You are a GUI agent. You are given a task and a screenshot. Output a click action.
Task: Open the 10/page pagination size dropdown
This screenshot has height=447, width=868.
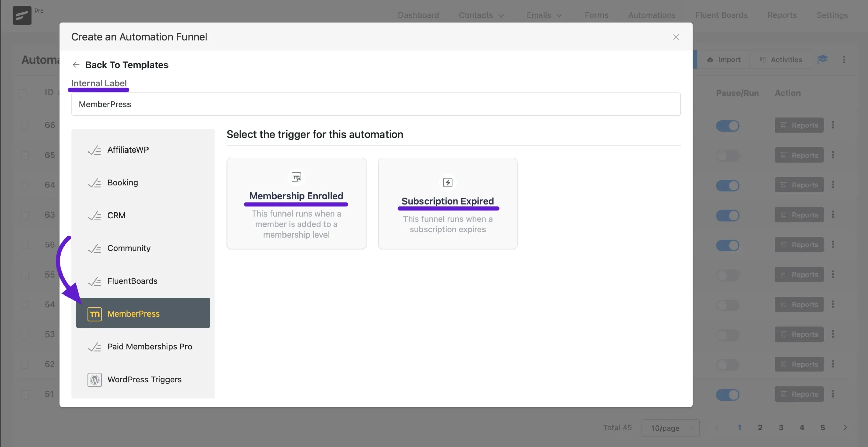tap(670, 428)
